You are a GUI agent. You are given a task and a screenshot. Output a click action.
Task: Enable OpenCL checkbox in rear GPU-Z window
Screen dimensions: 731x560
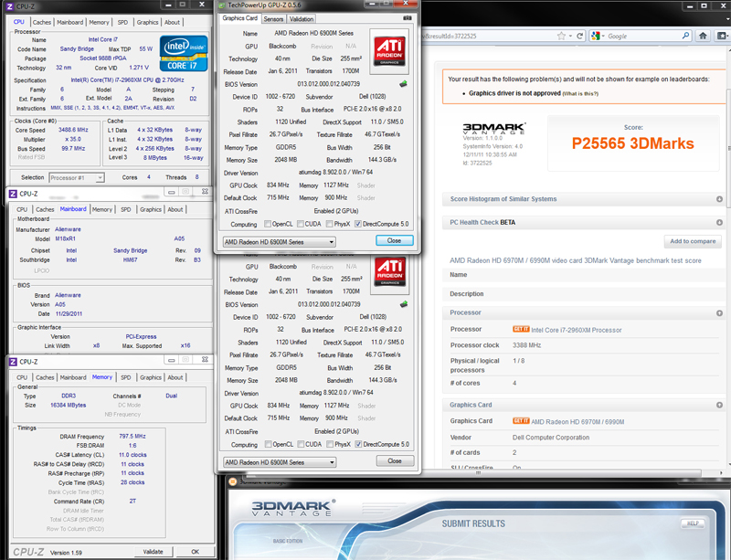coord(268,444)
